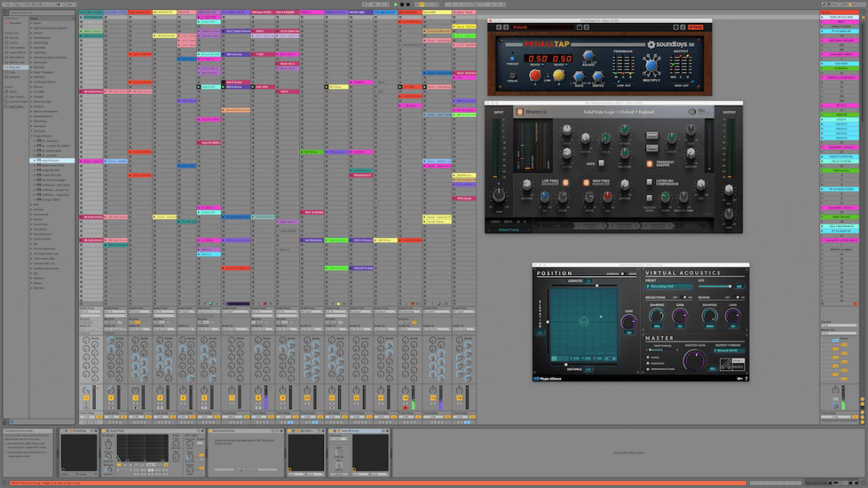Click the Drumstrip input Gain knob
Viewport: 868px width, 488px height.
(498, 196)
